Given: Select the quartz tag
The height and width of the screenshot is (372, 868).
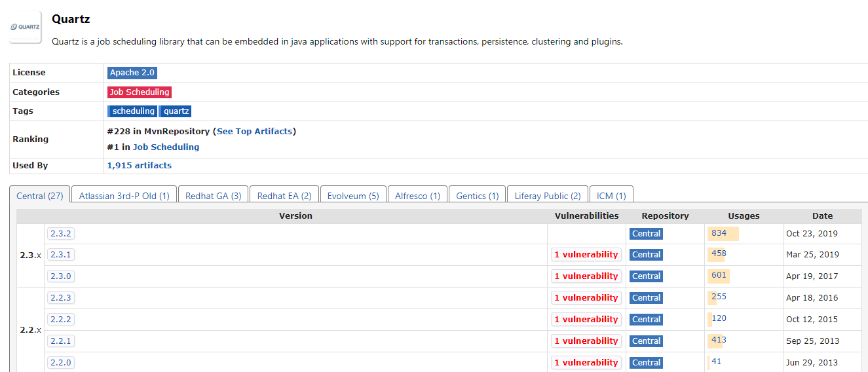Looking at the screenshot, I should click(x=176, y=111).
